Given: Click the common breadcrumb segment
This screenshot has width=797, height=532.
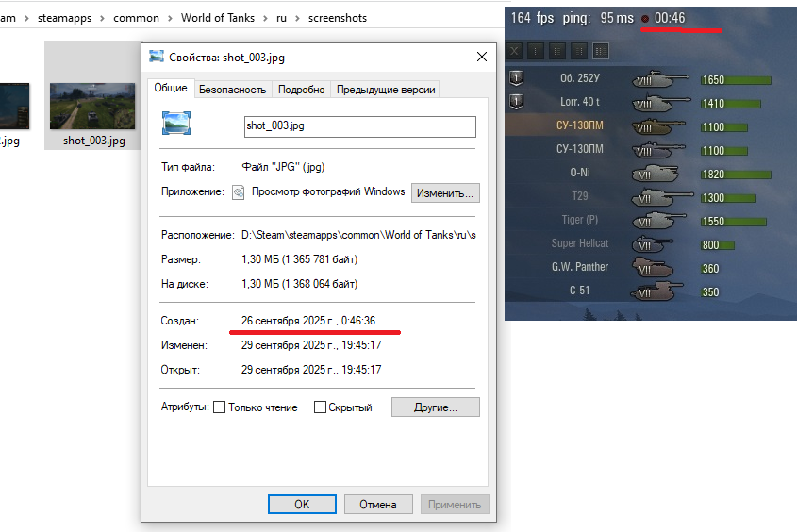Looking at the screenshot, I should click(136, 18).
